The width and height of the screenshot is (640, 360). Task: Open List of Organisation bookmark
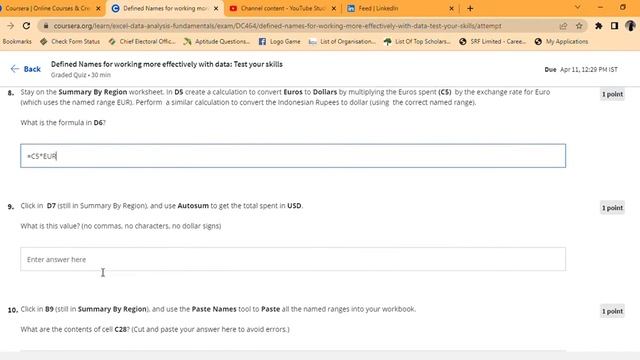point(342,42)
